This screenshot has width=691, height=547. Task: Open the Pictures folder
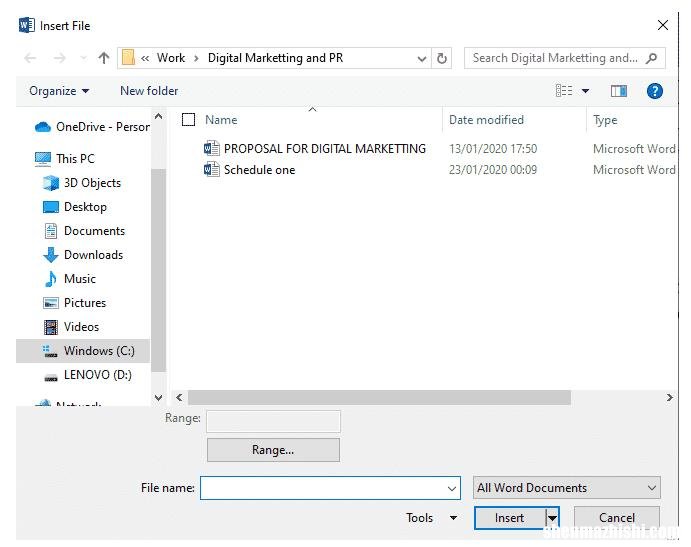coord(74,303)
